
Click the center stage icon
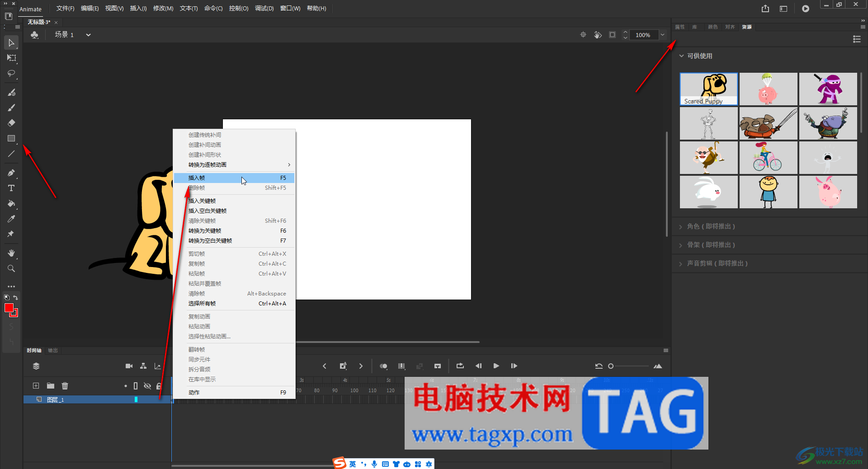583,35
